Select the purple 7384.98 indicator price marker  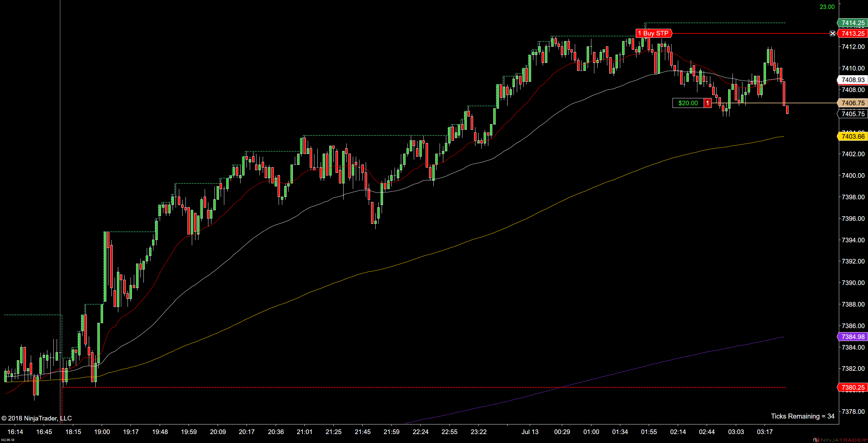coord(852,337)
